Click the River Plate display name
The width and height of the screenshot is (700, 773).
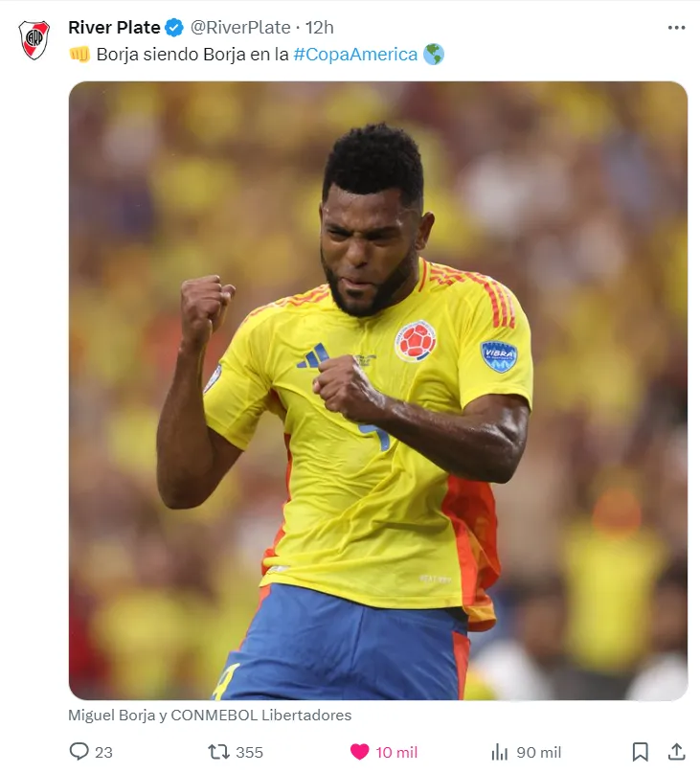(x=114, y=28)
